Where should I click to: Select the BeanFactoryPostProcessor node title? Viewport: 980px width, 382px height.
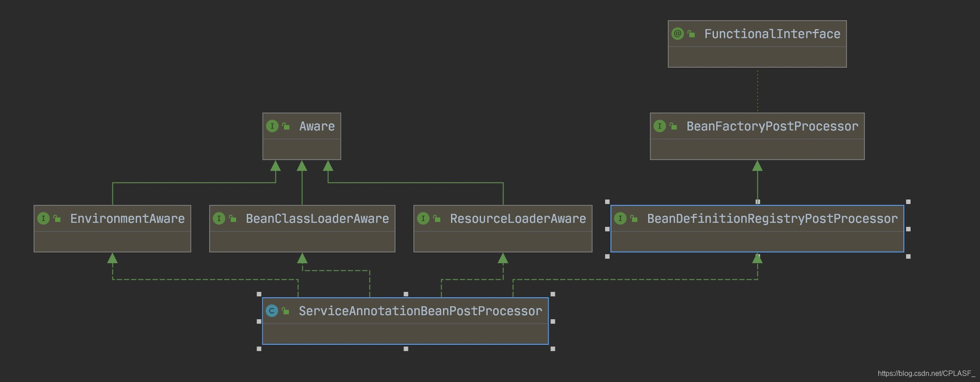773,126
